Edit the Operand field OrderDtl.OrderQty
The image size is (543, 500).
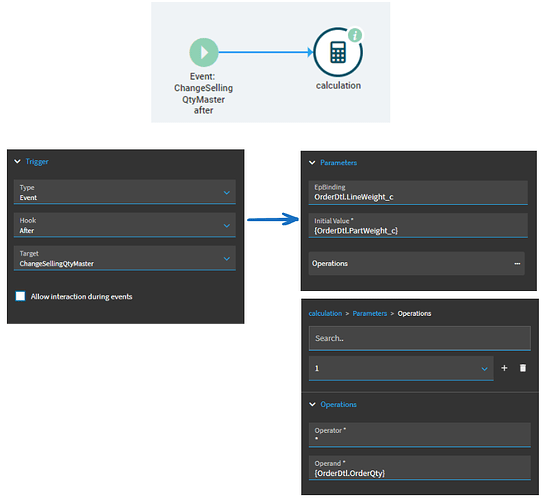coord(419,468)
